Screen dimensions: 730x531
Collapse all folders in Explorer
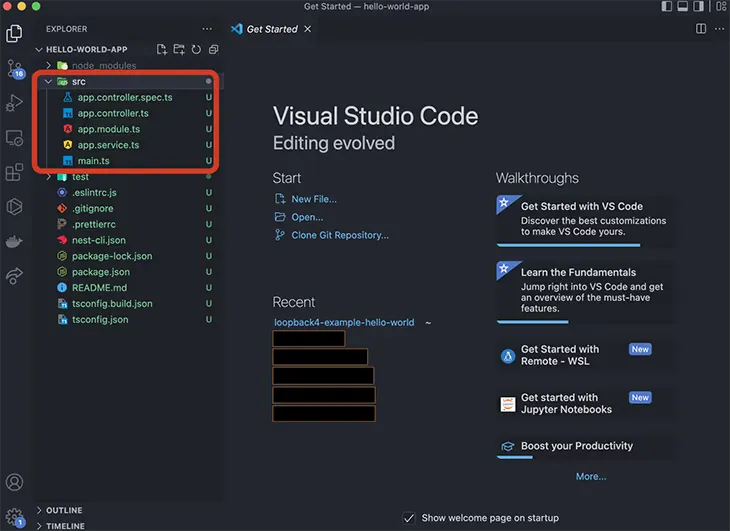click(x=213, y=49)
